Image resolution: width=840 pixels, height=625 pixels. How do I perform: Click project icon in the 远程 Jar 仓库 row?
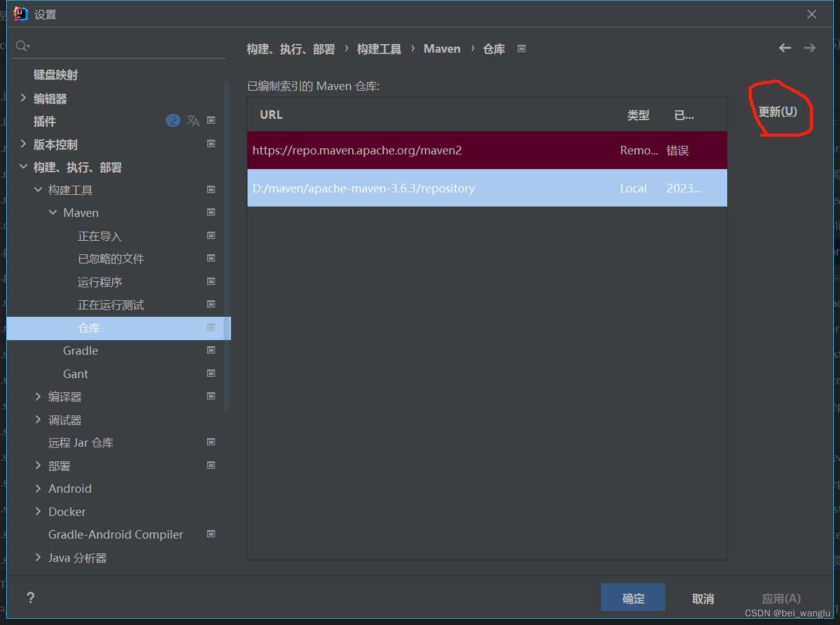click(x=211, y=442)
